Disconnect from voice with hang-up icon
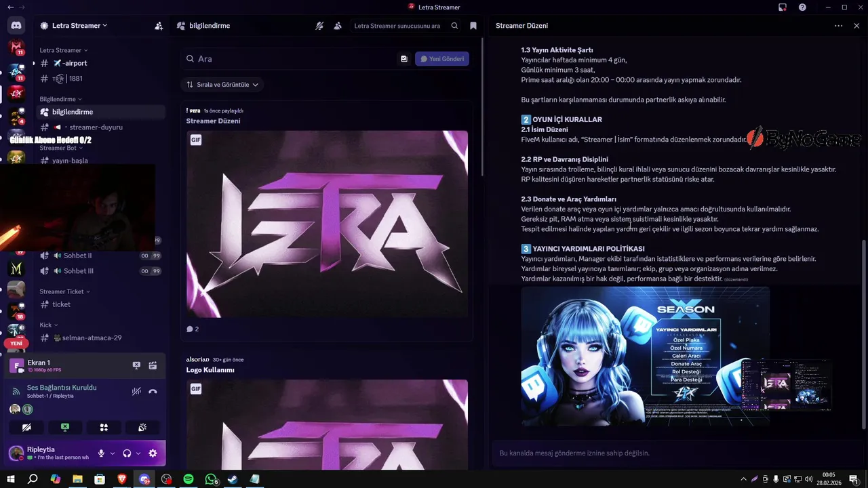This screenshot has width=868, height=488. point(153,391)
